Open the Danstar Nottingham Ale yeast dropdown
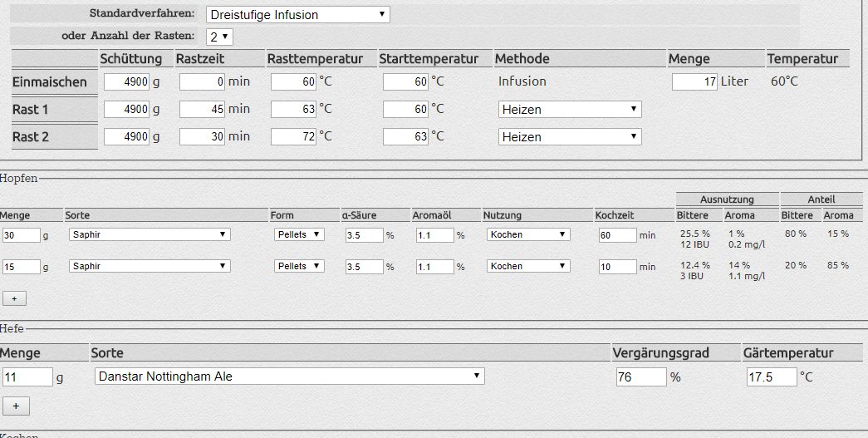Viewport: 868px width, 438px height. pyautogui.click(x=288, y=376)
